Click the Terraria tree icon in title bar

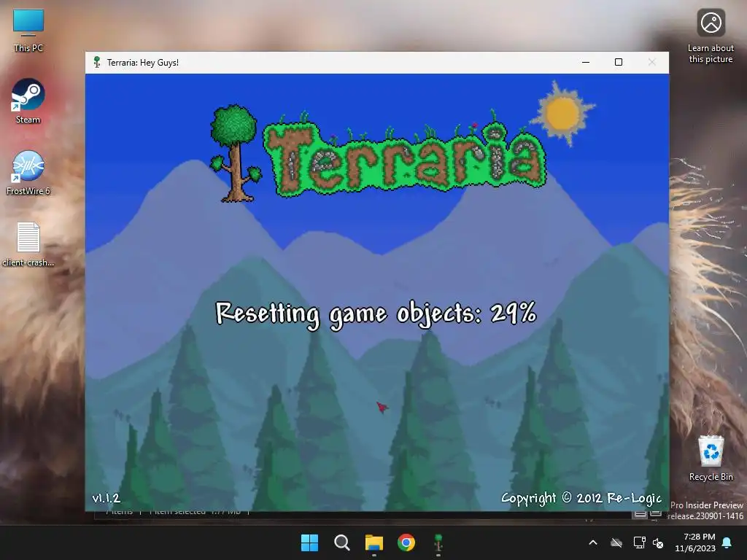pyautogui.click(x=97, y=62)
